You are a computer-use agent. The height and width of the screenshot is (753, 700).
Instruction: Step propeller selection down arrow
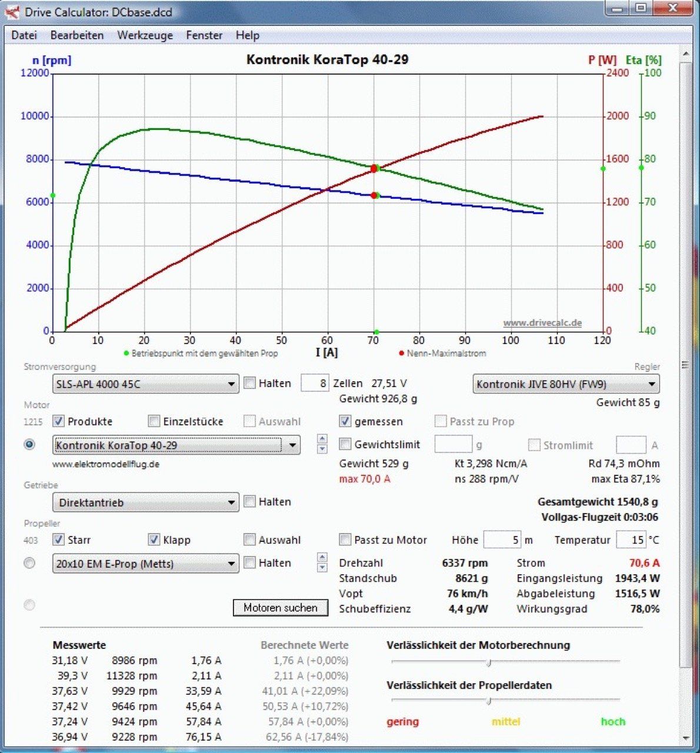[x=322, y=568]
